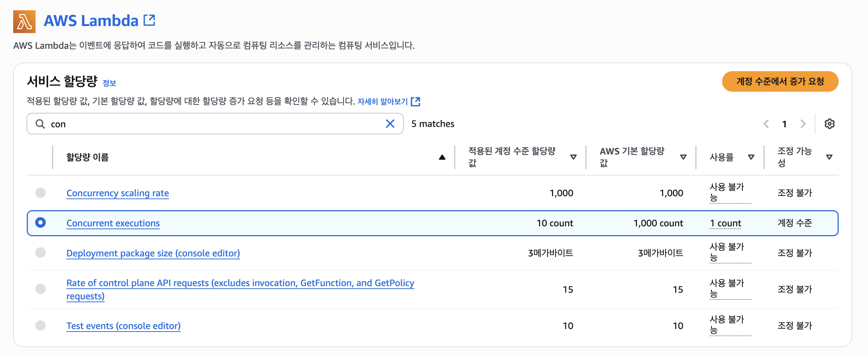This screenshot has height=358, width=868.
Task: Select the Deployment package size radio button
Action: point(40,253)
